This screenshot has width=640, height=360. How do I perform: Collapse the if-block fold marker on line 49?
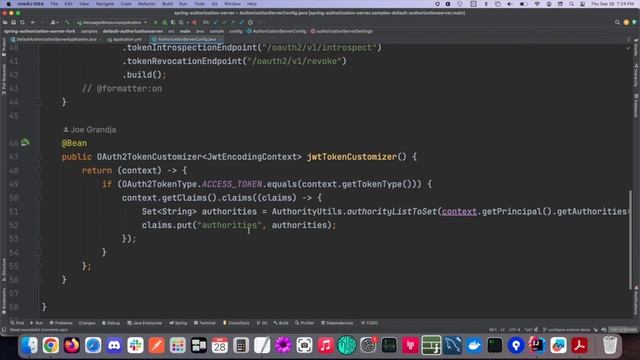[x=39, y=184]
